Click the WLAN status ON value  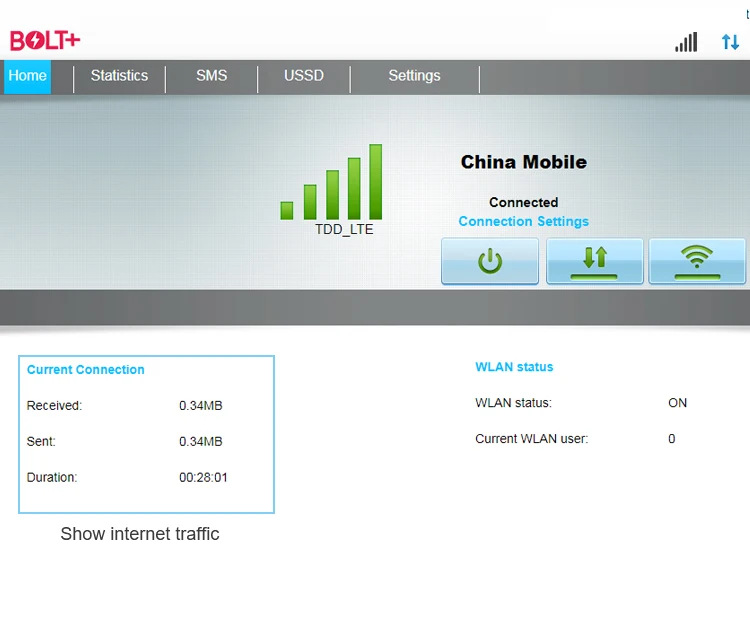[677, 403]
